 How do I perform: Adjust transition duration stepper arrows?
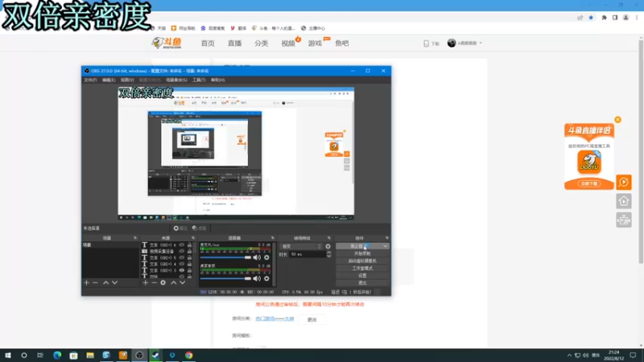pos(328,254)
